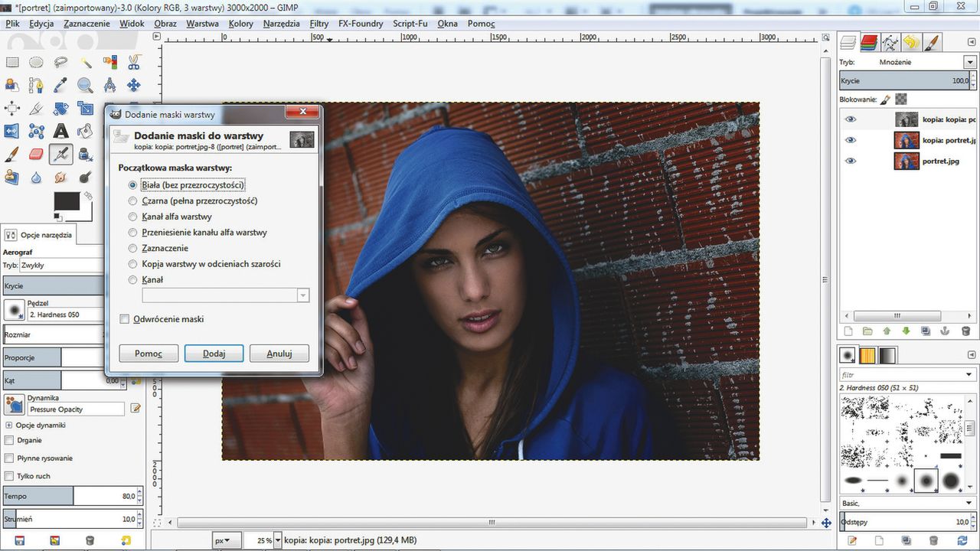
Task: Select the Bucket Fill tool
Action: 85,131
